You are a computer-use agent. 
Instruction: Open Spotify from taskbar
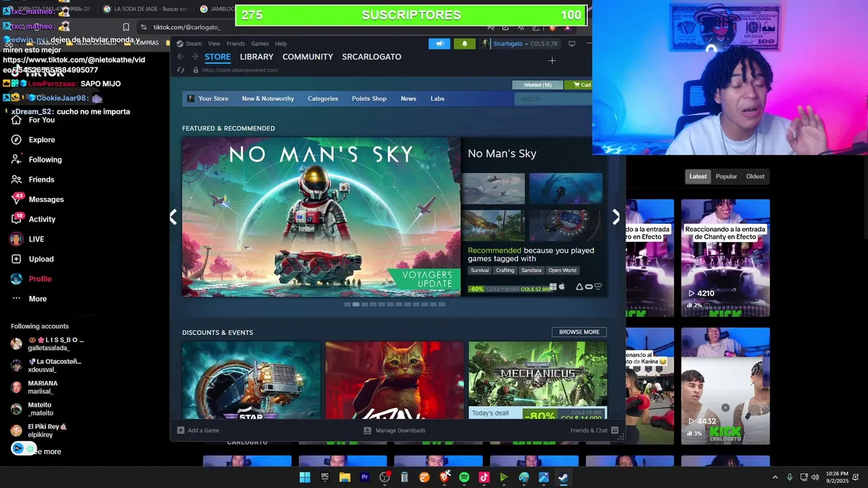point(464,477)
